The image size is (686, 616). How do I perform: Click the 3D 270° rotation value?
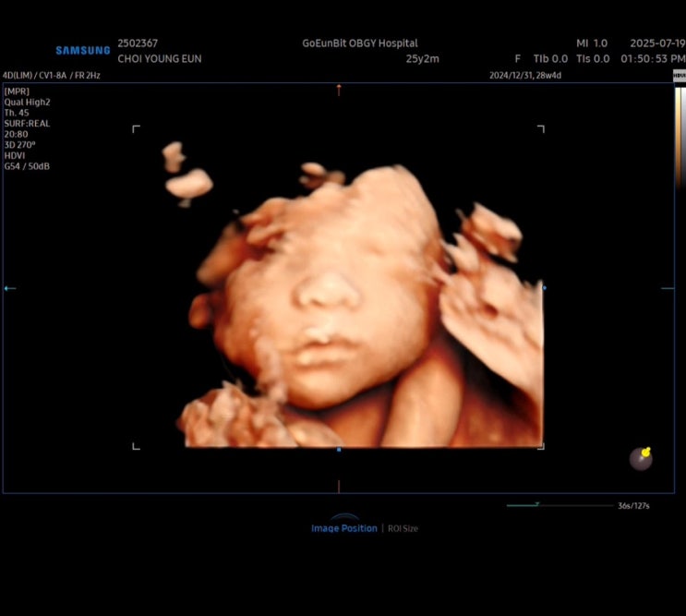pyautogui.click(x=19, y=145)
